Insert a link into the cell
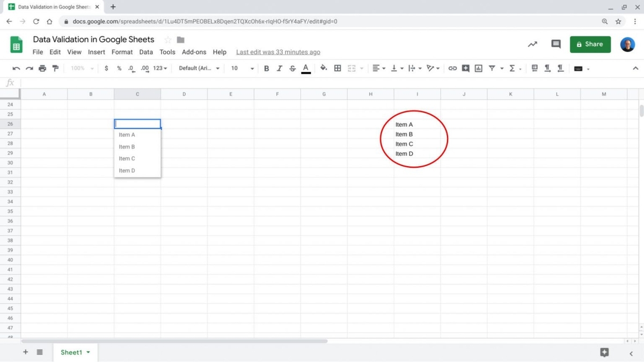644x362 pixels. point(452,68)
